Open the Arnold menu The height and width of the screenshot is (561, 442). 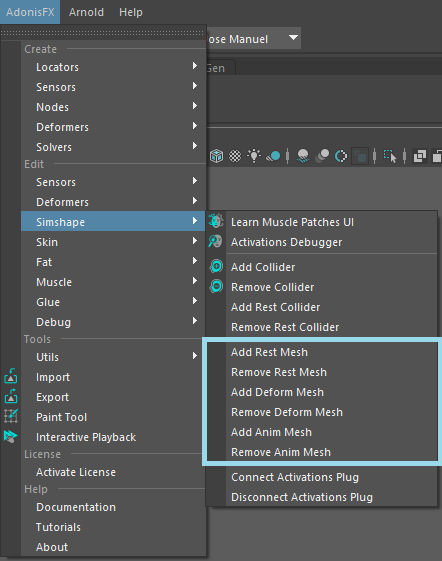click(86, 12)
